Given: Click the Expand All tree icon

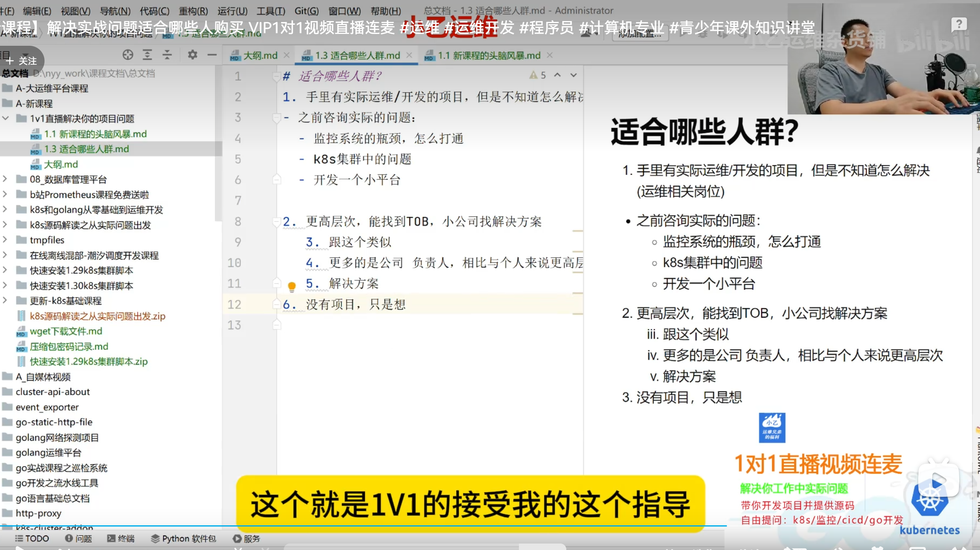Looking at the screenshot, I should (147, 55).
